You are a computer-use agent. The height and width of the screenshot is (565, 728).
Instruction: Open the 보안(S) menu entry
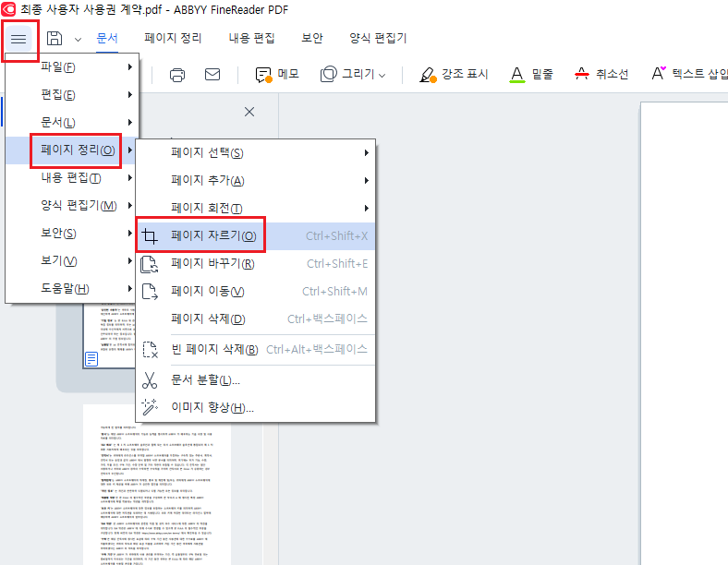(x=72, y=234)
